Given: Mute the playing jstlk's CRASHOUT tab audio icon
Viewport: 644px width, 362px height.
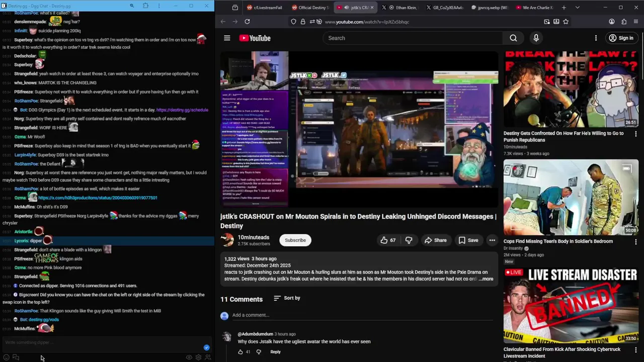Looking at the screenshot, I should [347, 8].
